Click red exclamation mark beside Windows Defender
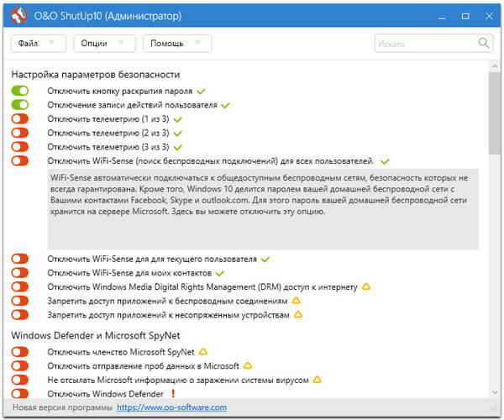 [x=173, y=393]
